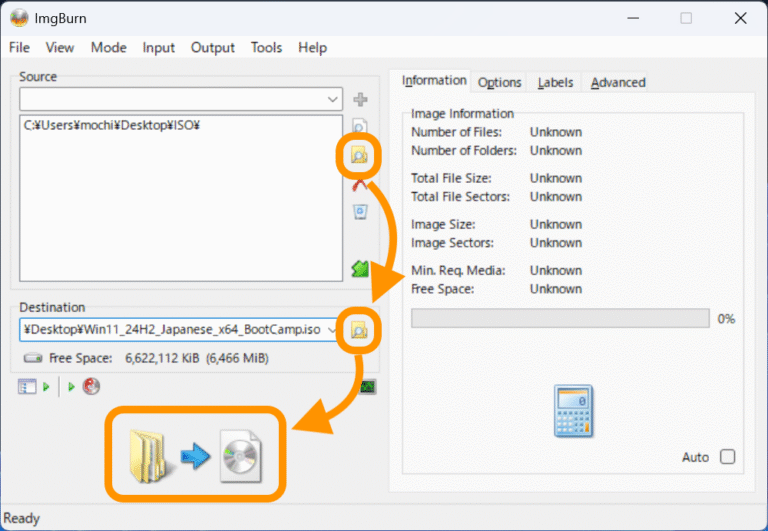The image size is (768, 531).
Task: Click the green graph icon under Destination
Action: click(368, 386)
